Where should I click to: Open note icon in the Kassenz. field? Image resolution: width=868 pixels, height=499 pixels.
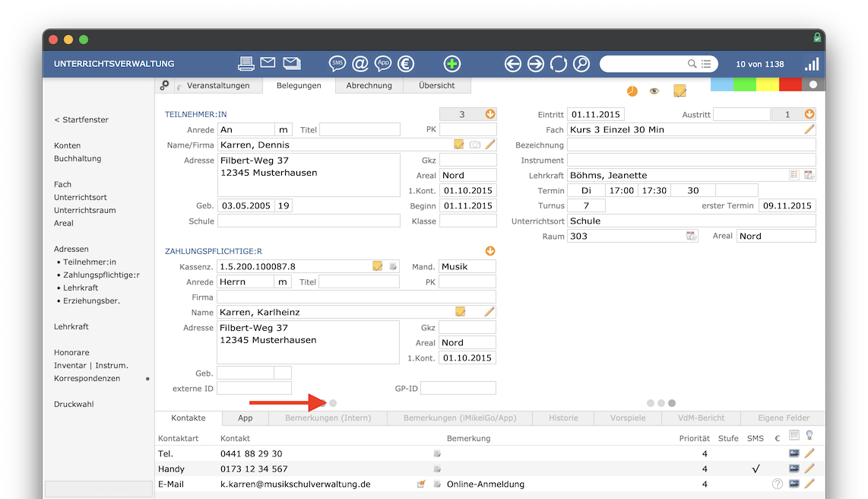click(x=378, y=266)
